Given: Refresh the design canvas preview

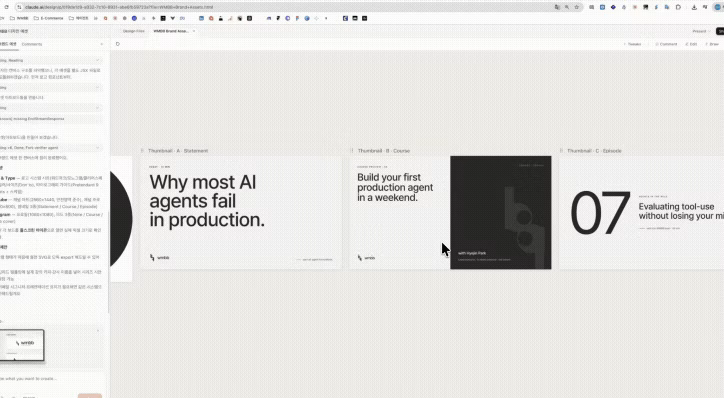Looking at the screenshot, I should (118, 44).
